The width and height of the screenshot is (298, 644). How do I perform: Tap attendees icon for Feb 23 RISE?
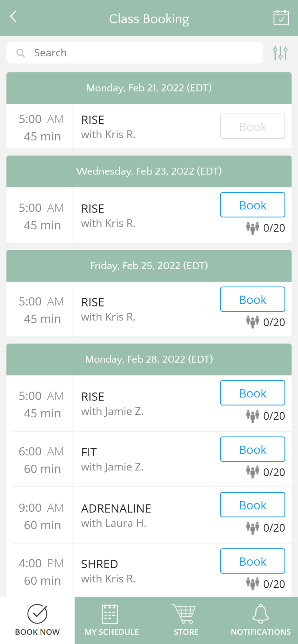pyautogui.click(x=253, y=228)
